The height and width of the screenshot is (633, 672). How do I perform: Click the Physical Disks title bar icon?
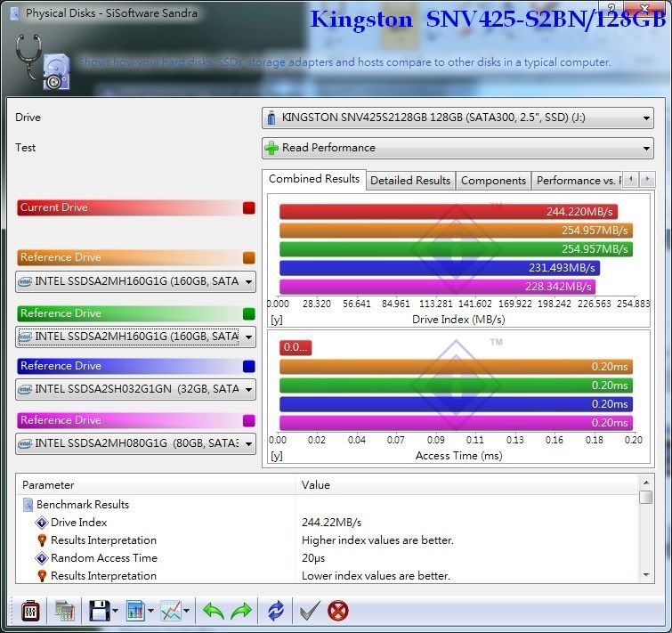click(x=14, y=13)
